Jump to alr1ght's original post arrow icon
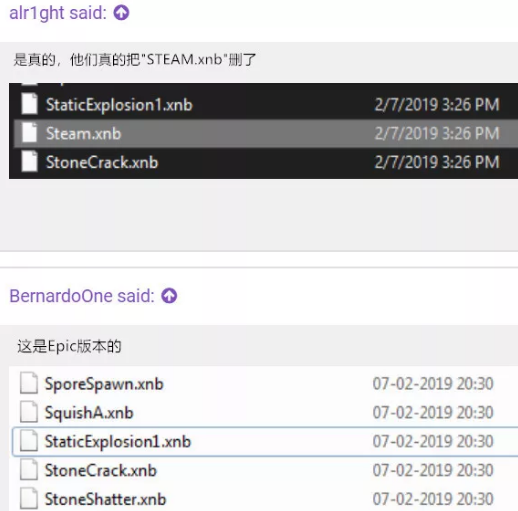 click(121, 13)
